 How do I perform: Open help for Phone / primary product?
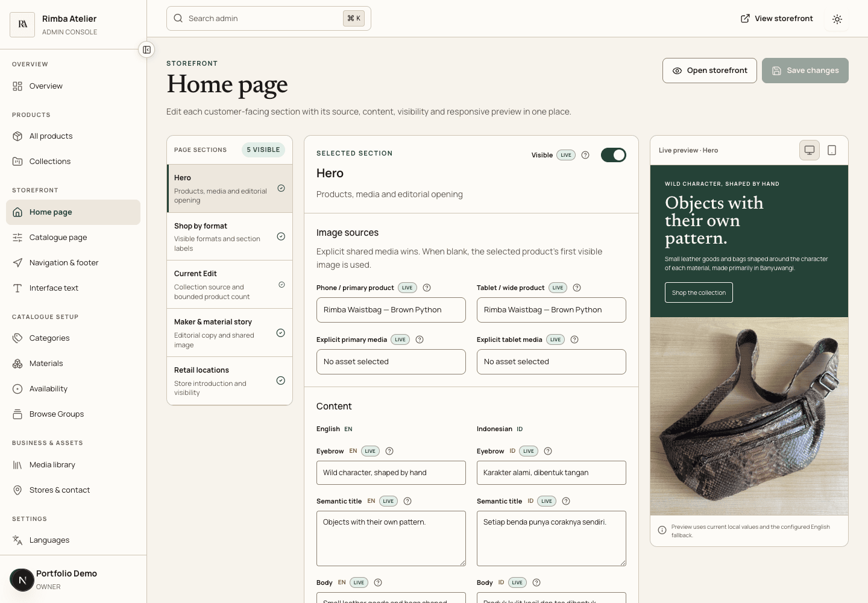pos(427,288)
